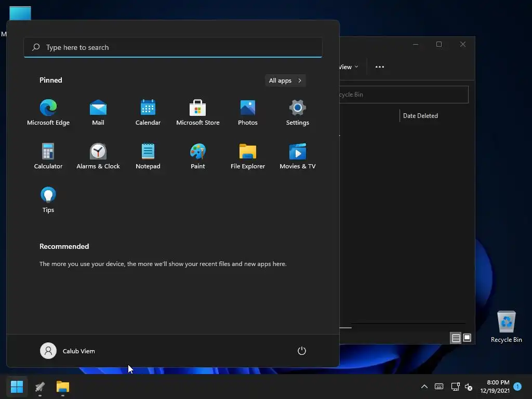Open See more (…) menu in Explorer window
The width and height of the screenshot is (532, 399).
click(380, 67)
